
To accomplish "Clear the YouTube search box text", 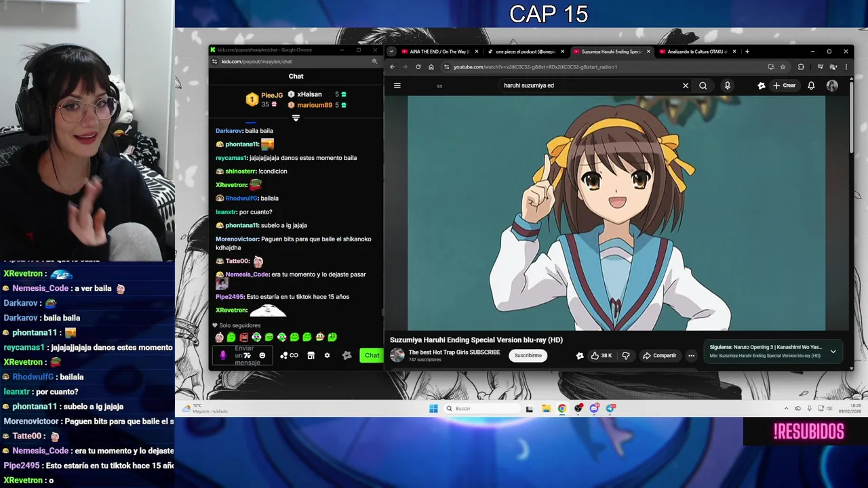I will pyautogui.click(x=686, y=85).
